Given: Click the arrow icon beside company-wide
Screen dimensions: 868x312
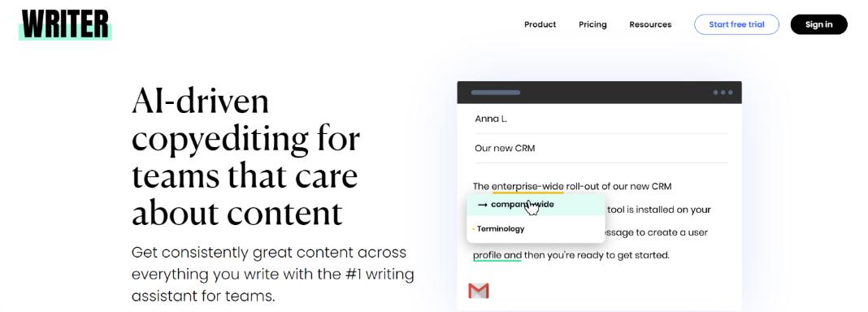Looking at the screenshot, I should coord(482,205).
